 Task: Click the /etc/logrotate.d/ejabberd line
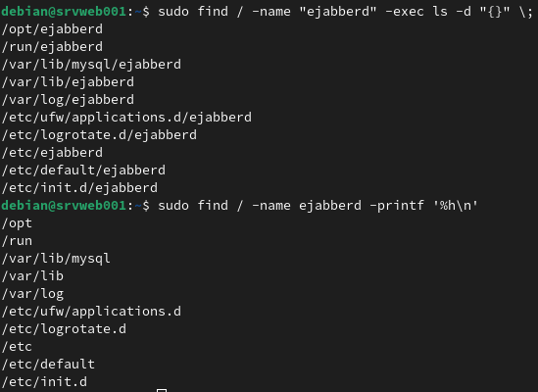[99, 135]
